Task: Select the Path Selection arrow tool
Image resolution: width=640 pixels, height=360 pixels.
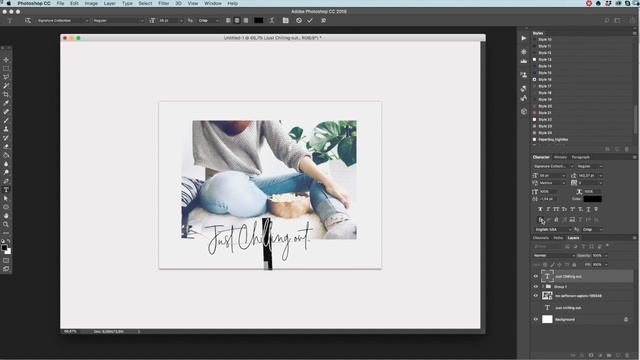Action: [x=6, y=198]
